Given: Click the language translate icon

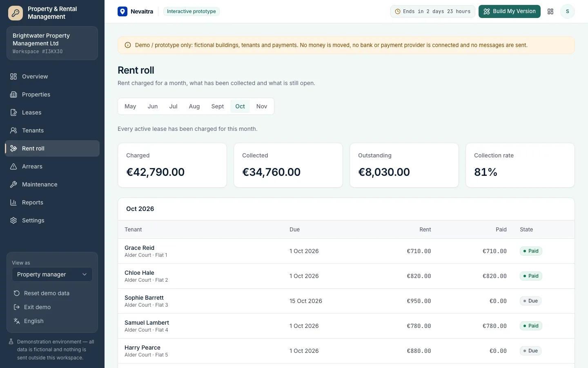Looking at the screenshot, I should click(x=17, y=321).
